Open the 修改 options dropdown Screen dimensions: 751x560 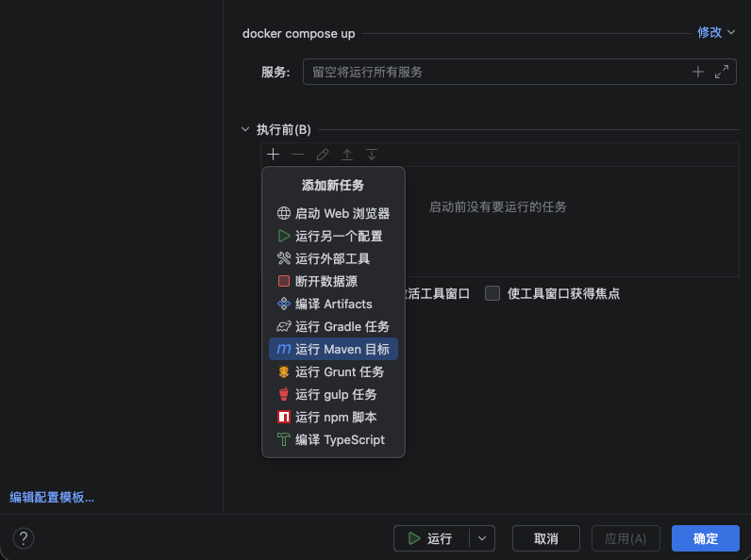716,32
